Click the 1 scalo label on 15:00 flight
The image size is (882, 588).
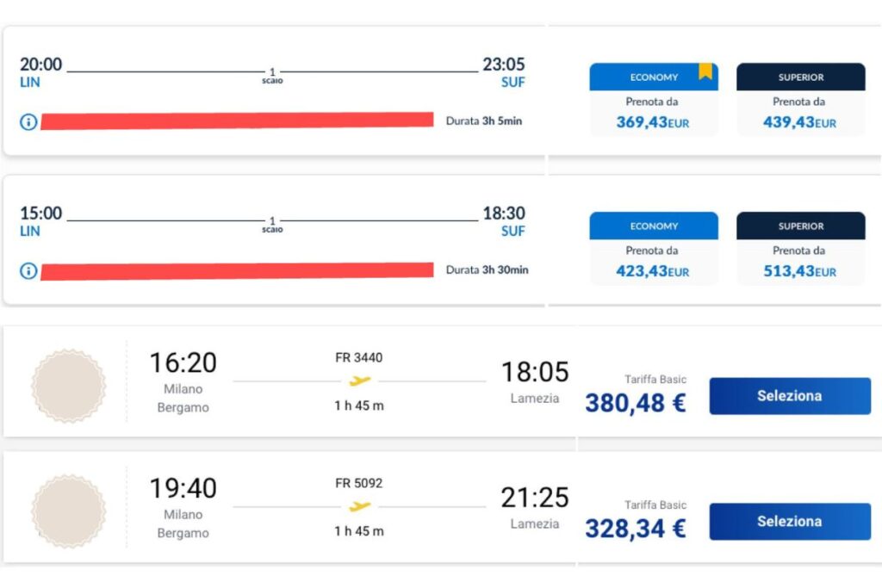272,225
